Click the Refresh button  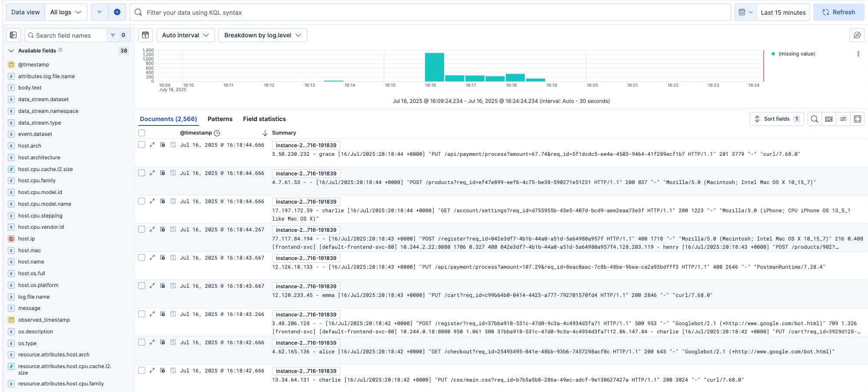pos(838,12)
